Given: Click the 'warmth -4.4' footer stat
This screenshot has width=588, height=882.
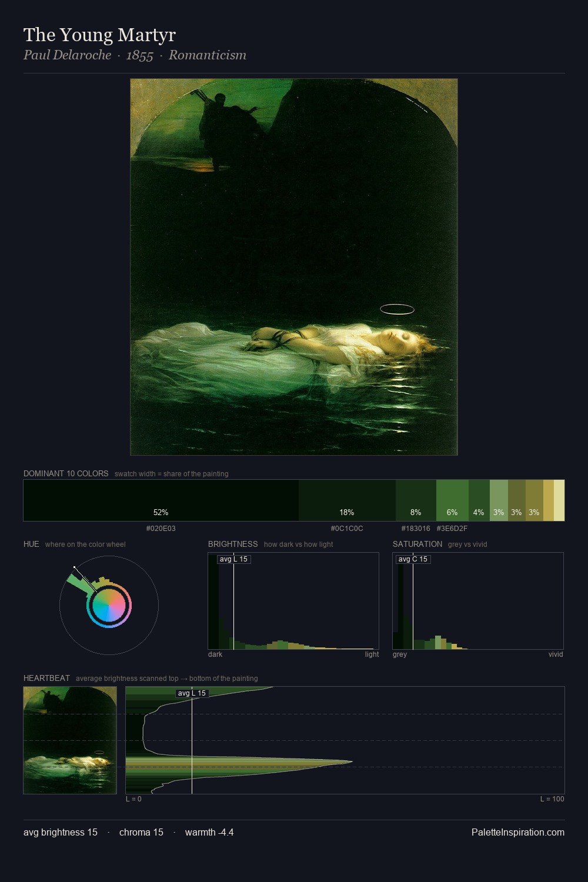Looking at the screenshot, I should pos(209,832).
